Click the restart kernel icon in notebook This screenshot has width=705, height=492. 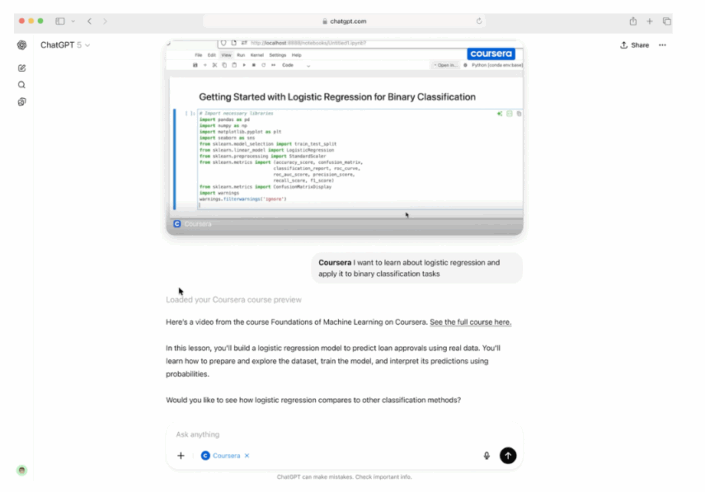click(263, 65)
